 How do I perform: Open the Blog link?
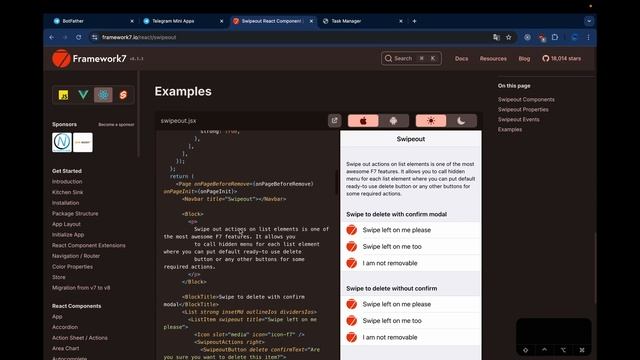click(x=524, y=58)
